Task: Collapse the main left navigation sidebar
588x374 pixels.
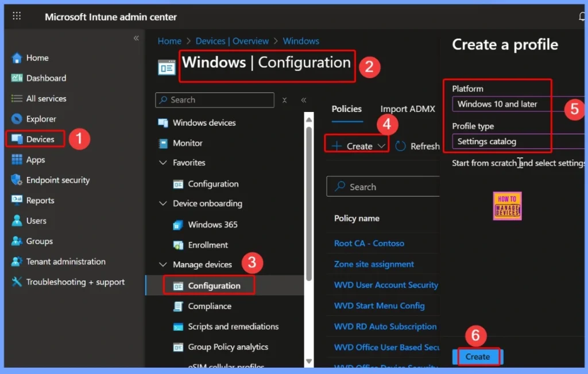Action: pyautogui.click(x=136, y=38)
